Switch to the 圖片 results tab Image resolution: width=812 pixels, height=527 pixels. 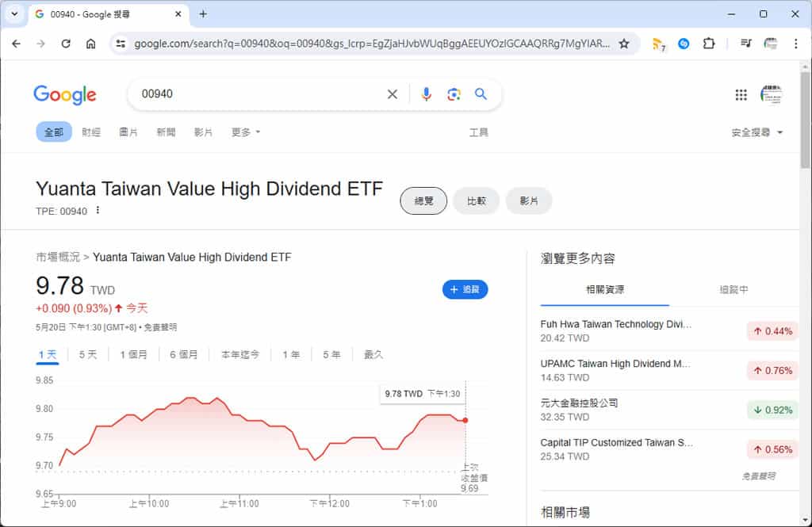coord(128,132)
